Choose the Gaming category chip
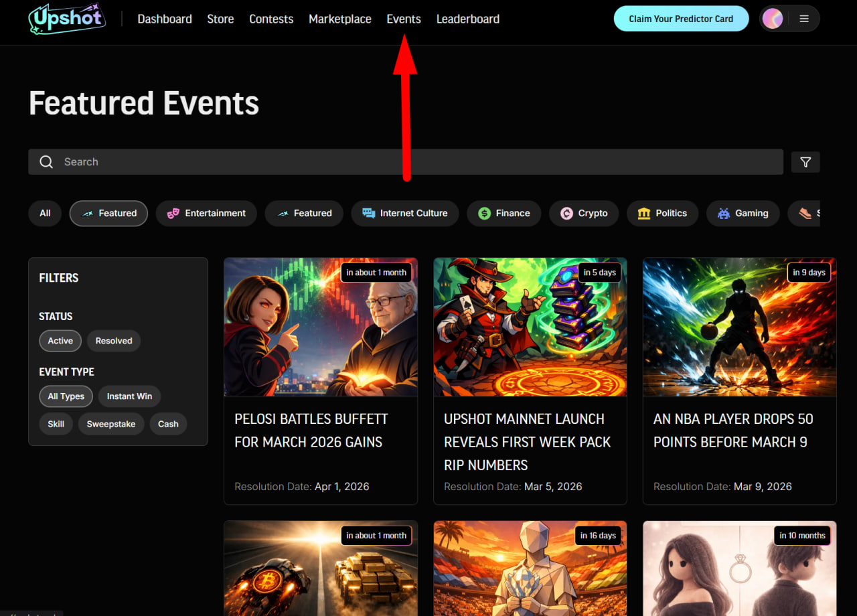This screenshot has height=616, width=857. coord(743,214)
